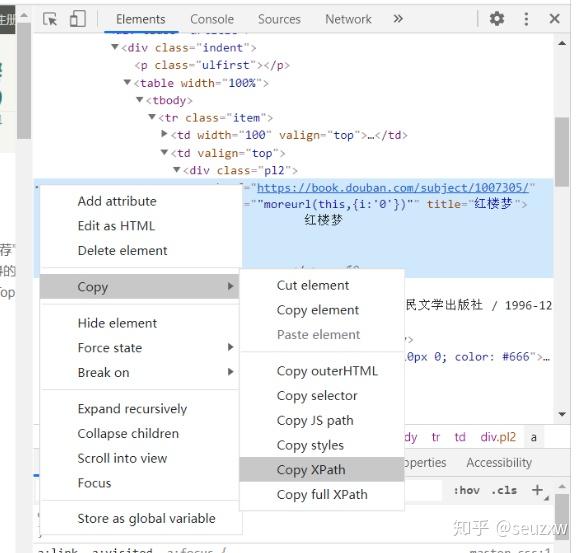
Task: Open the Copy submenu entry
Action: click(139, 287)
